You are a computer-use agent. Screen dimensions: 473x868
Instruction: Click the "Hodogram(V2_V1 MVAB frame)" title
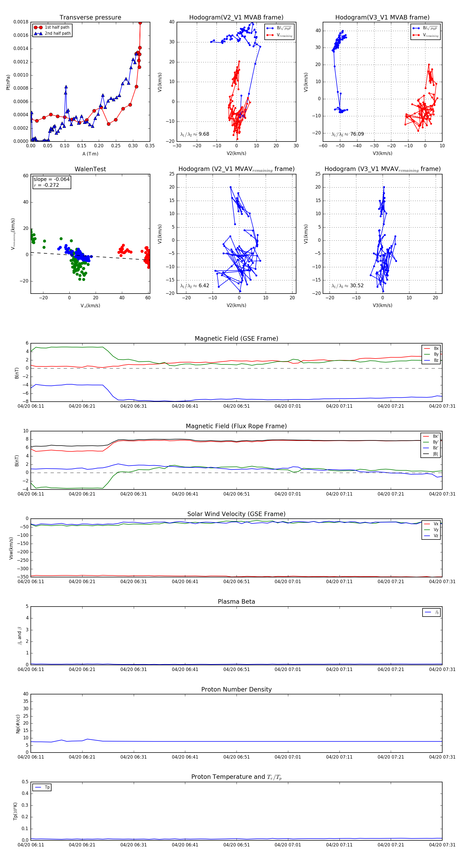[236, 17]
